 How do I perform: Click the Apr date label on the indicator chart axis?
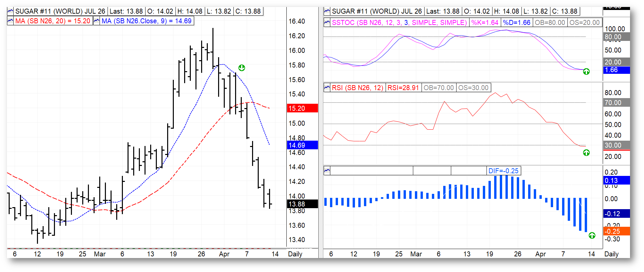(540, 254)
